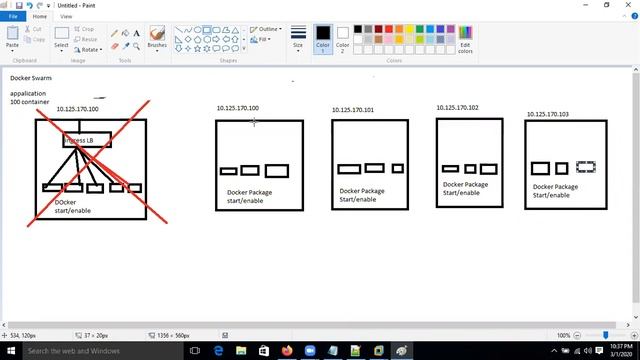Choose the Rounded rectangle shape
This screenshot has height=360, width=640.
(216, 30)
